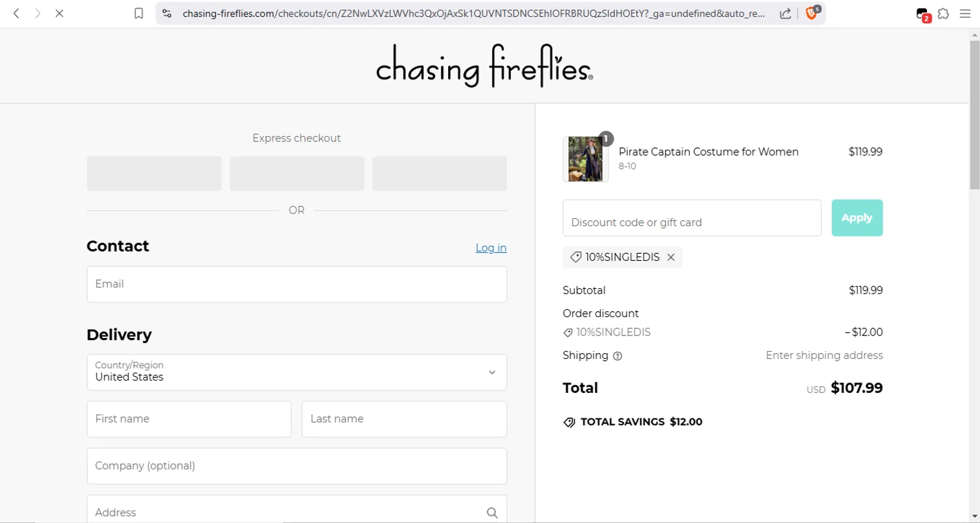Click the '−$12.00' discount amount
980x523 pixels.
[863, 332]
